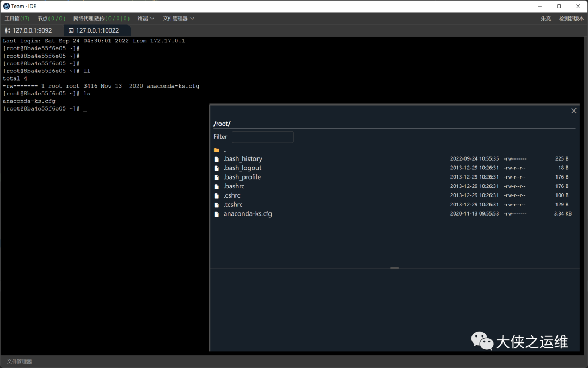This screenshot has height=368, width=588.
Task: Go up via the .. entry
Action: (x=225, y=150)
